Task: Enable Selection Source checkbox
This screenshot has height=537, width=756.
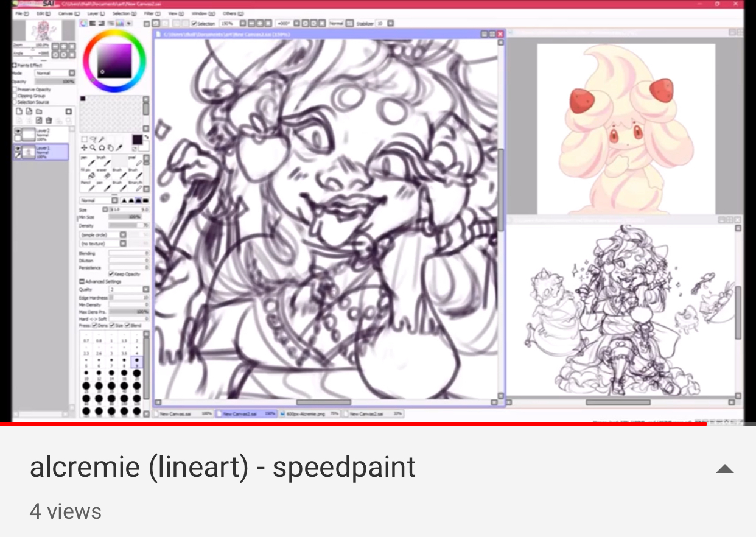Action: click(15, 102)
